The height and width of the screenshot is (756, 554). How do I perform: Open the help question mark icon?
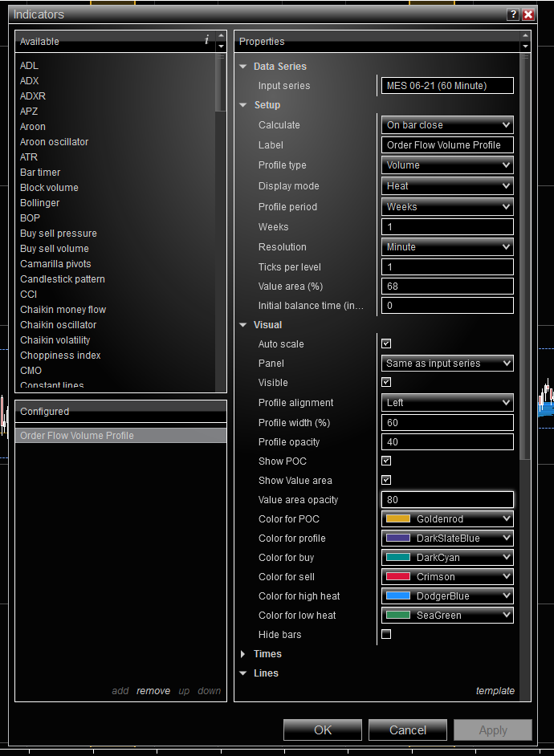tap(513, 14)
